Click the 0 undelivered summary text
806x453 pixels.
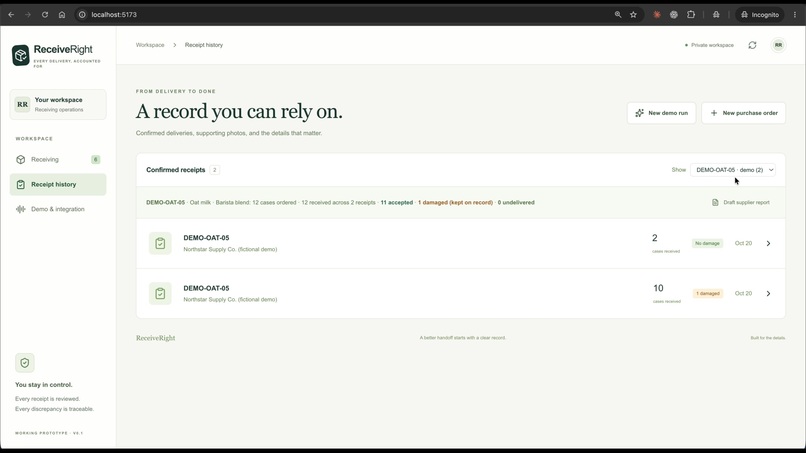(x=516, y=203)
